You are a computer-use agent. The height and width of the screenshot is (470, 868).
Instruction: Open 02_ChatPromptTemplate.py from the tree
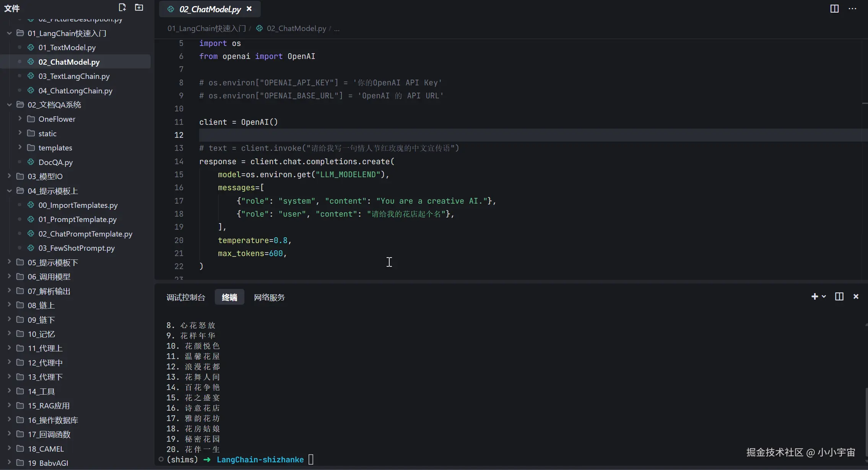coord(85,234)
